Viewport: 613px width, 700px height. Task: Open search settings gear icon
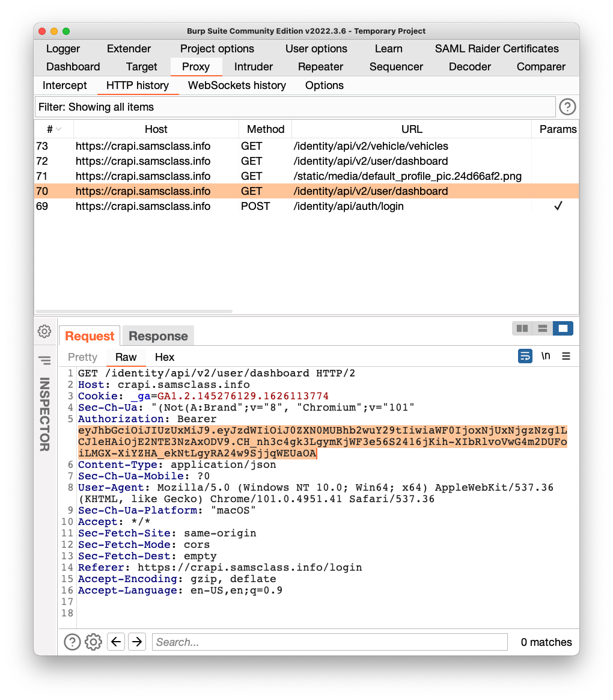pyautogui.click(x=93, y=642)
